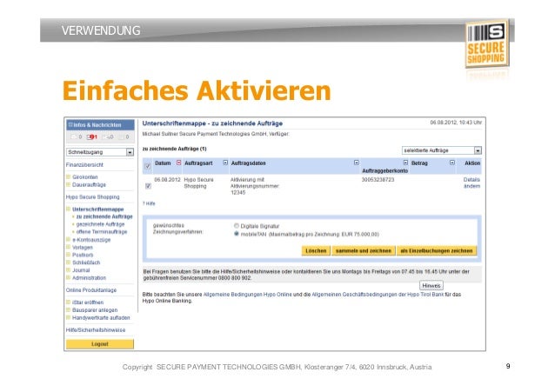Click the yellow Logout button

pyautogui.click(x=100, y=344)
